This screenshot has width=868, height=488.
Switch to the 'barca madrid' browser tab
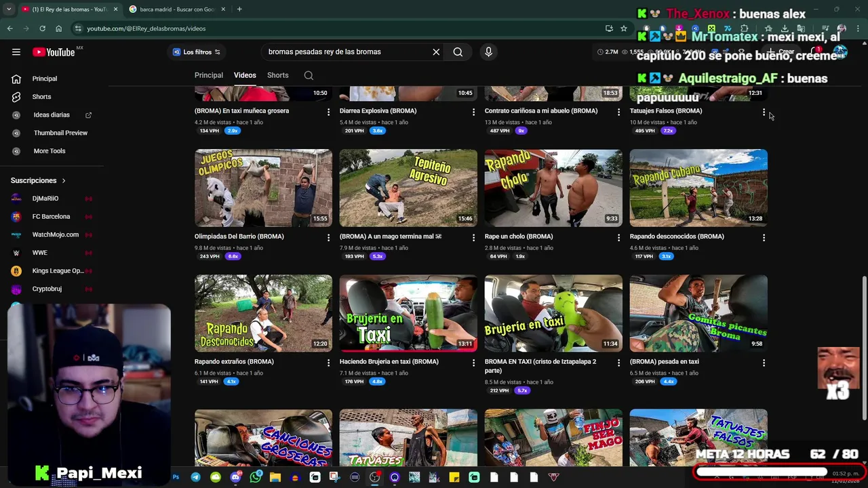click(176, 9)
